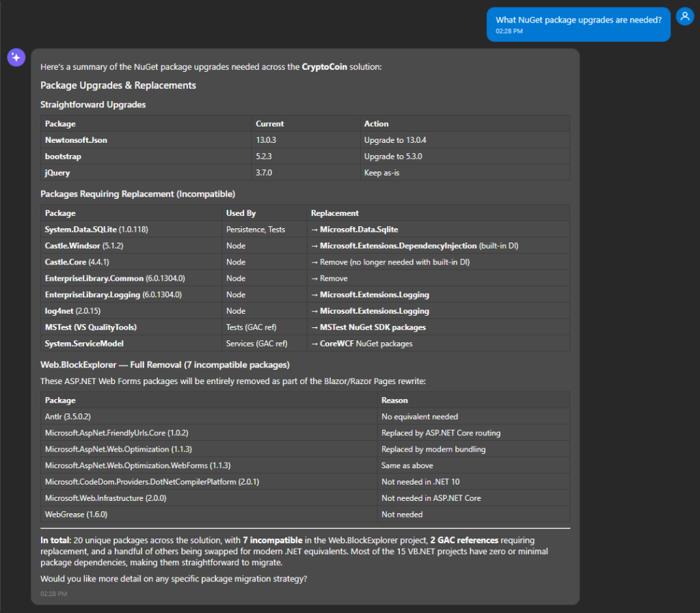Click the EnterpriseLibrary.Logging (6.0.1304.0) cell
Screen dimensions: 700x613
coord(131,295)
